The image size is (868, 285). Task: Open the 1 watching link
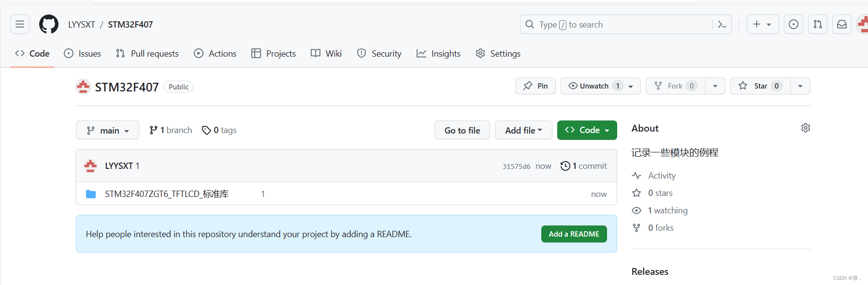[667, 210]
